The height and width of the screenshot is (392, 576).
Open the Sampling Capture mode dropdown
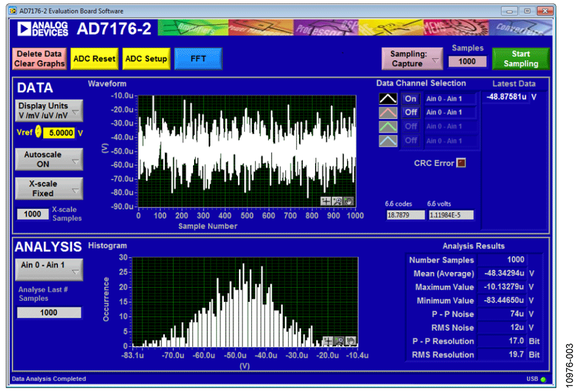coord(412,59)
